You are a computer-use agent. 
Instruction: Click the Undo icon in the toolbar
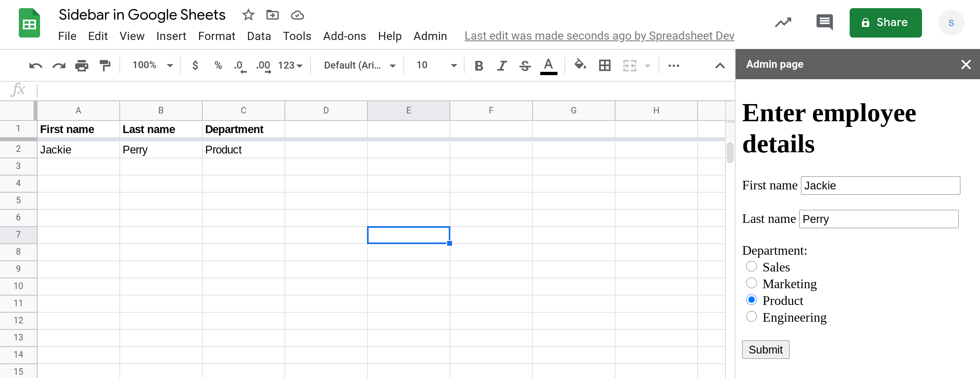pos(36,65)
